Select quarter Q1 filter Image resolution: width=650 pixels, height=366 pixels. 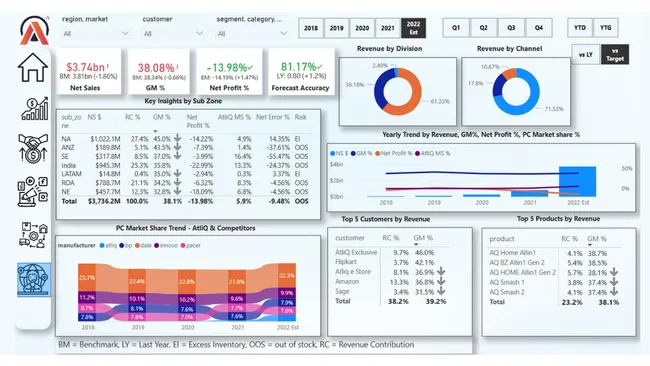(456, 28)
